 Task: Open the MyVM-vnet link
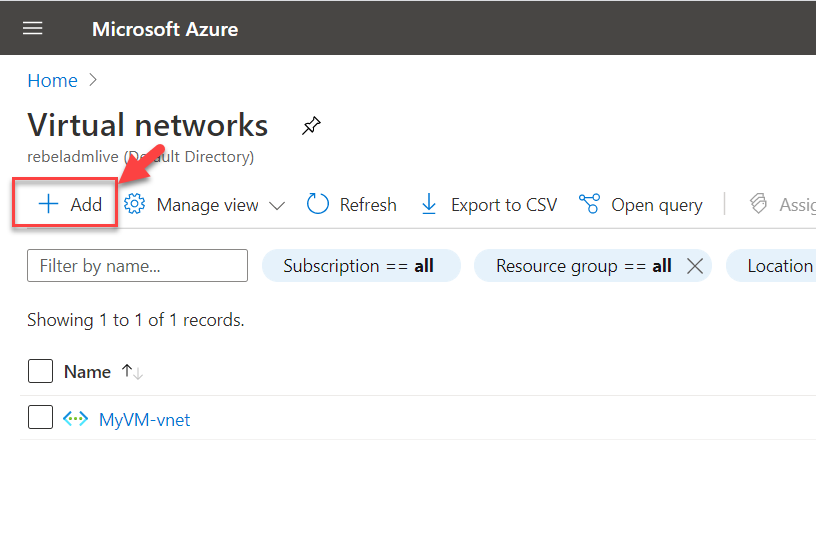pos(145,419)
